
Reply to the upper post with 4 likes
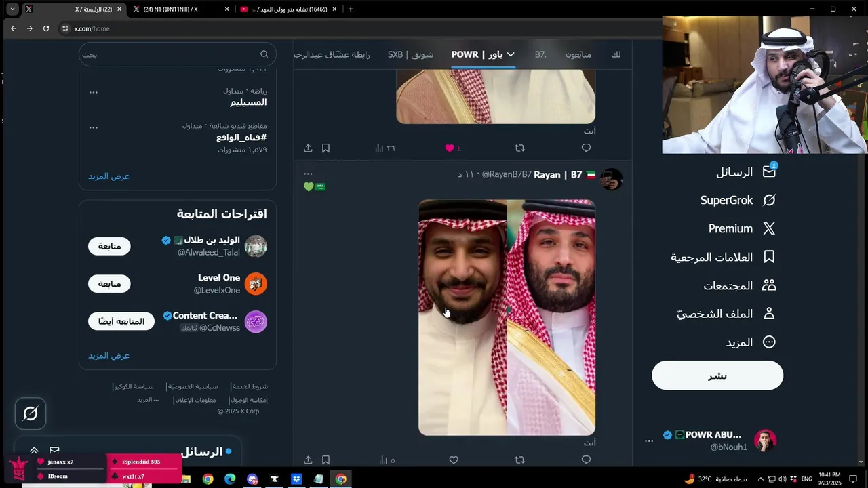coord(586,148)
